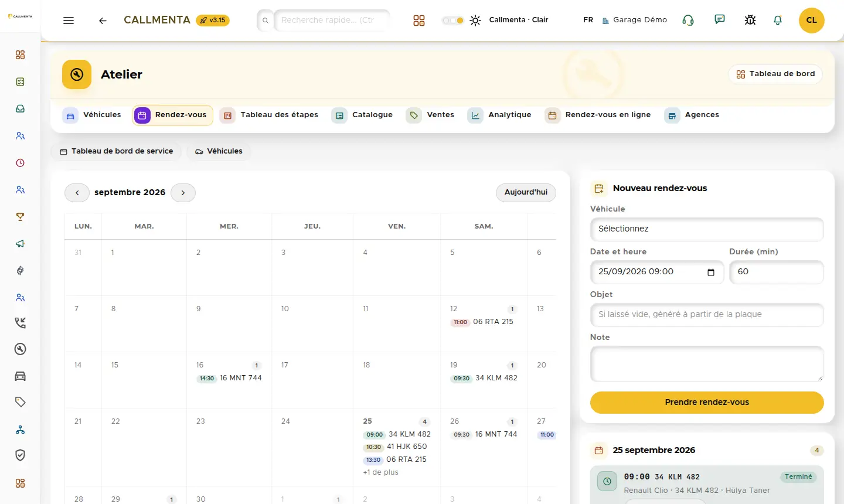Open the car icon in the sidebar
Screen dimensions: 844x504
point(21,376)
